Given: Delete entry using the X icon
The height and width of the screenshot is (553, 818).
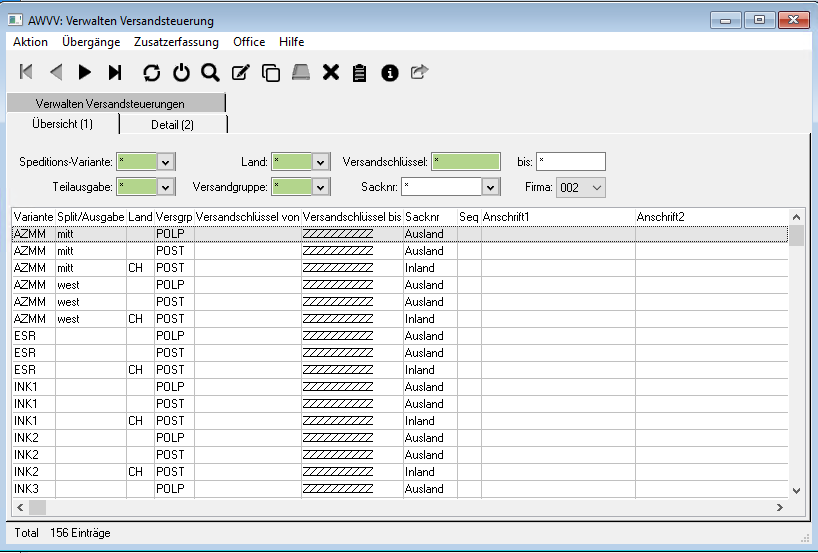Looking at the screenshot, I should 331,72.
